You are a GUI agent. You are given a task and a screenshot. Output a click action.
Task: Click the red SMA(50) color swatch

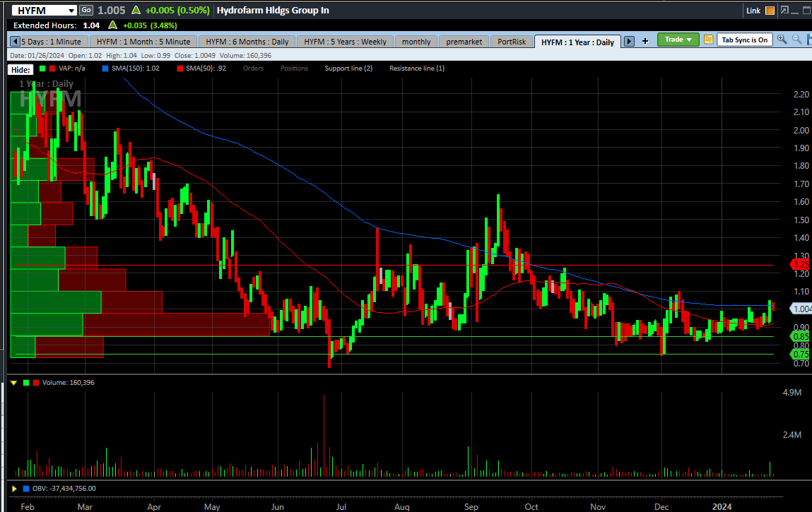(179, 68)
